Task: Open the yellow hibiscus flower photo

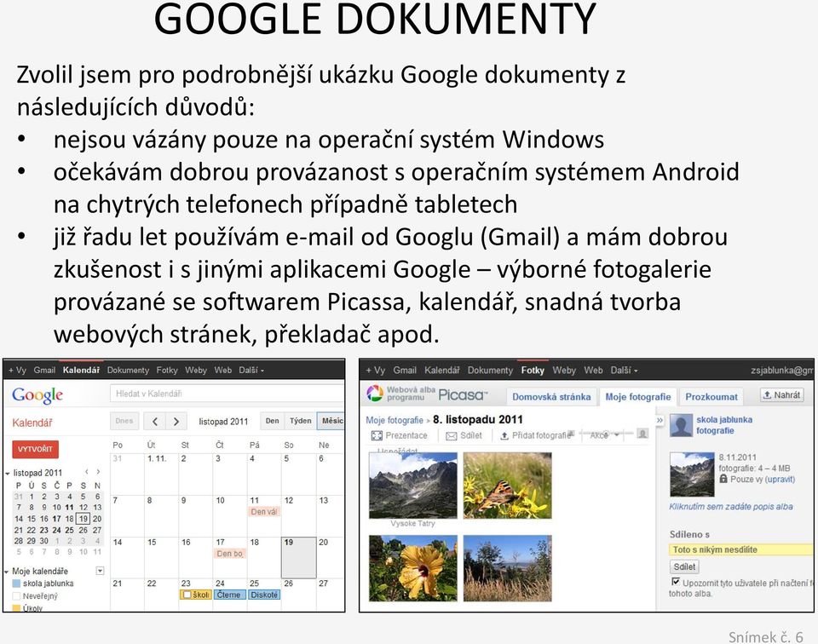Action: point(413,568)
